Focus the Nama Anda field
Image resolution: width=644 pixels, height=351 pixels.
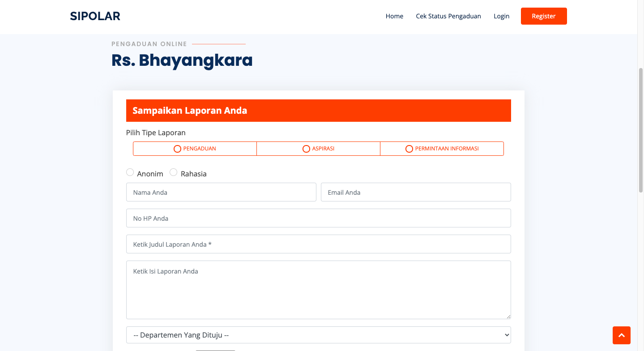pyautogui.click(x=221, y=192)
